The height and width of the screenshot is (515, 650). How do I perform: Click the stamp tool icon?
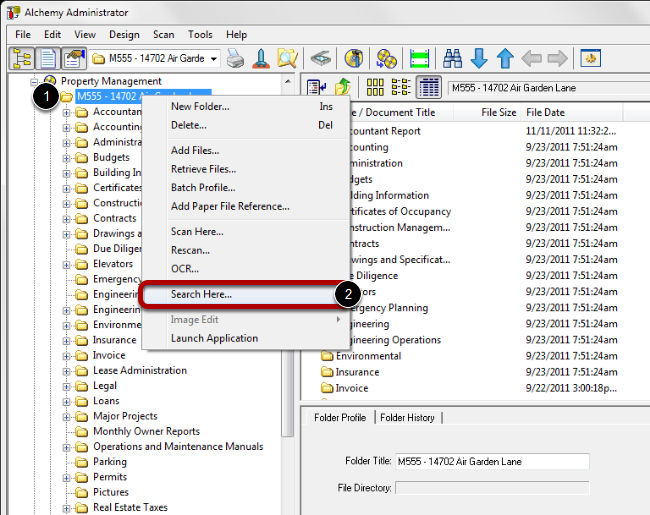(x=261, y=58)
